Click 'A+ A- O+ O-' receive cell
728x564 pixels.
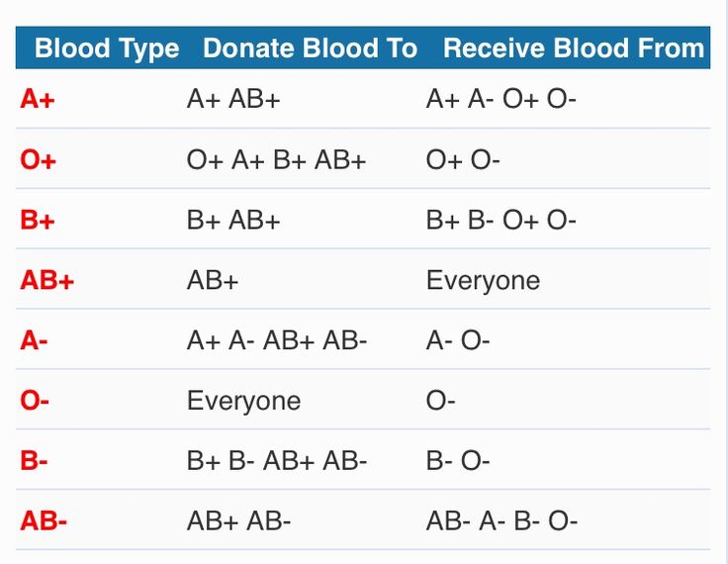[500, 99]
